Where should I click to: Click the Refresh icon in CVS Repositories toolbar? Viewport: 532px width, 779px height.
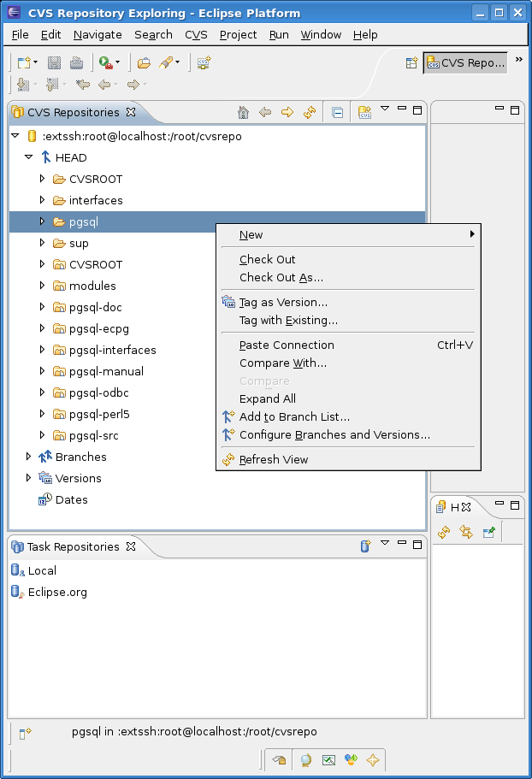pyautogui.click(x=310, y=112)
